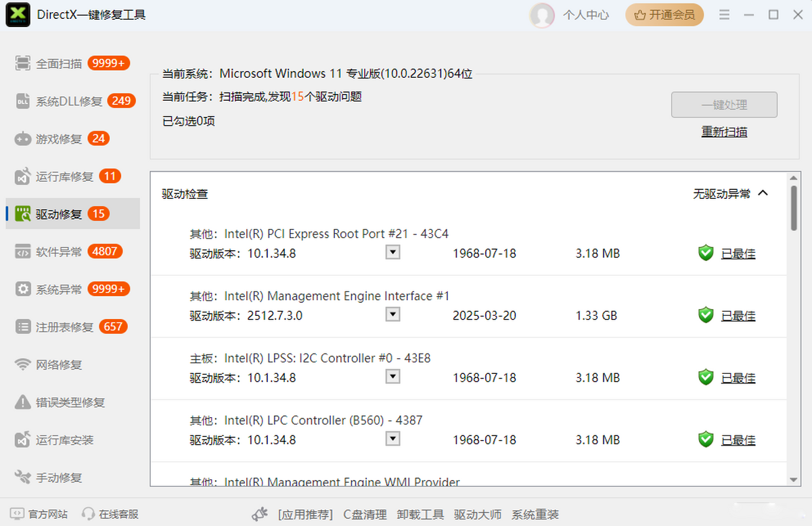Click the 全面扫描 scan icon
This screenshot has width=812, height=526.
click(23, 64)
